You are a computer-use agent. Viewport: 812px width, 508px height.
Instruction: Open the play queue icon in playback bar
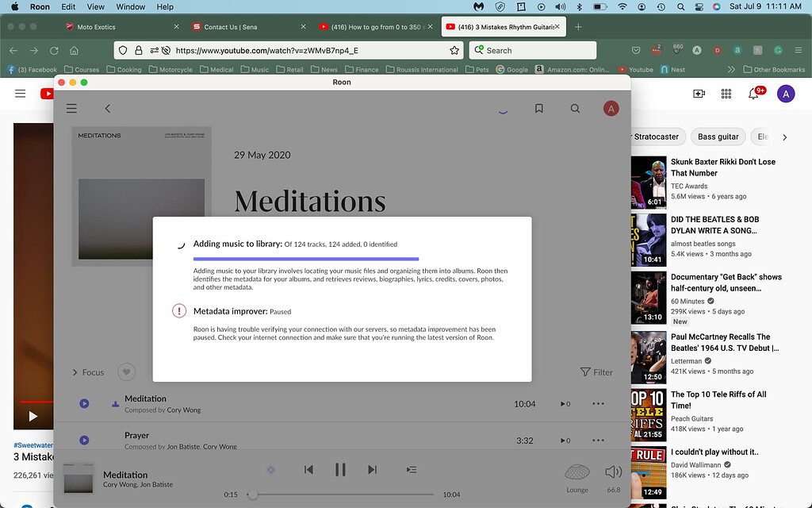coord(412,469)
